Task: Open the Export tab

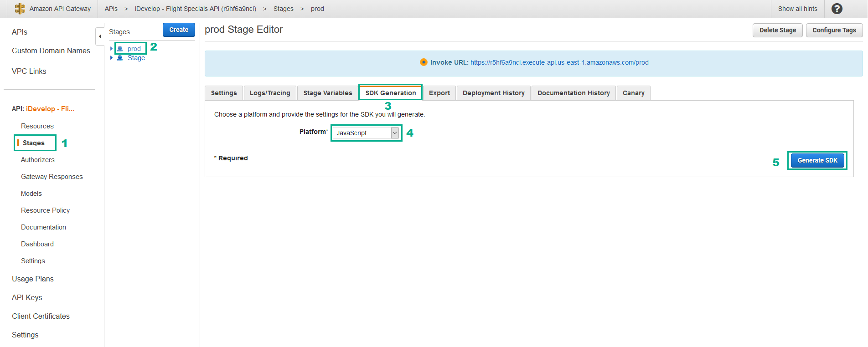Action: click(439, 93)
